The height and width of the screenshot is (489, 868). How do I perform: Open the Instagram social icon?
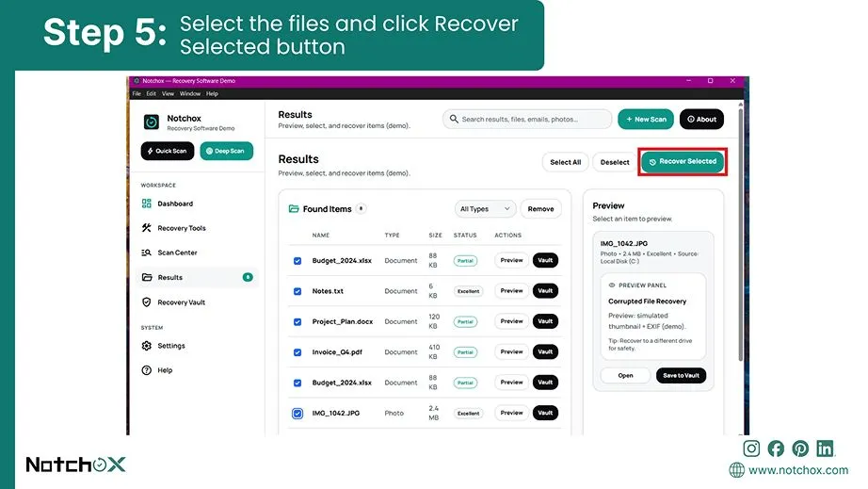coord(751,448)
